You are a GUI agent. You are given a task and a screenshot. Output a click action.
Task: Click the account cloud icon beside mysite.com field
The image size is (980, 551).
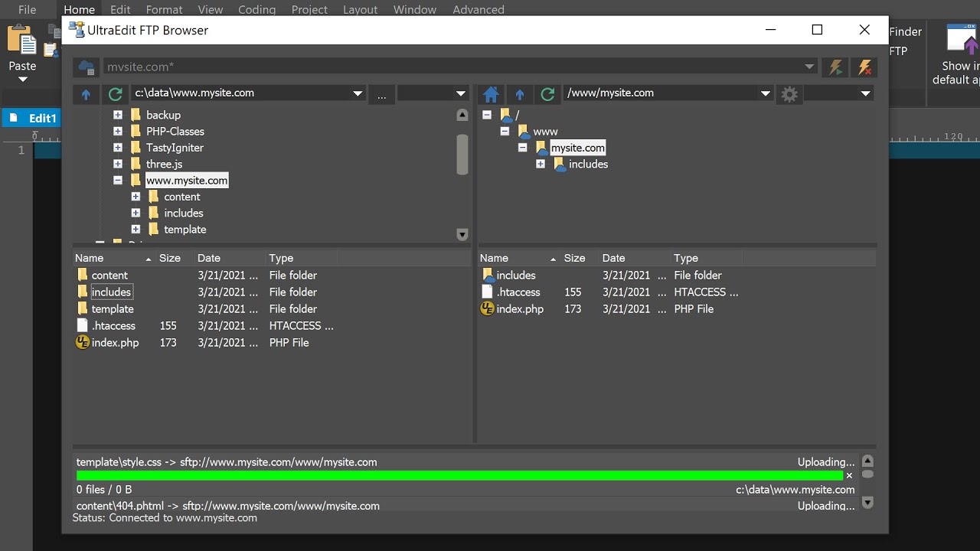(x=87, y=67)
